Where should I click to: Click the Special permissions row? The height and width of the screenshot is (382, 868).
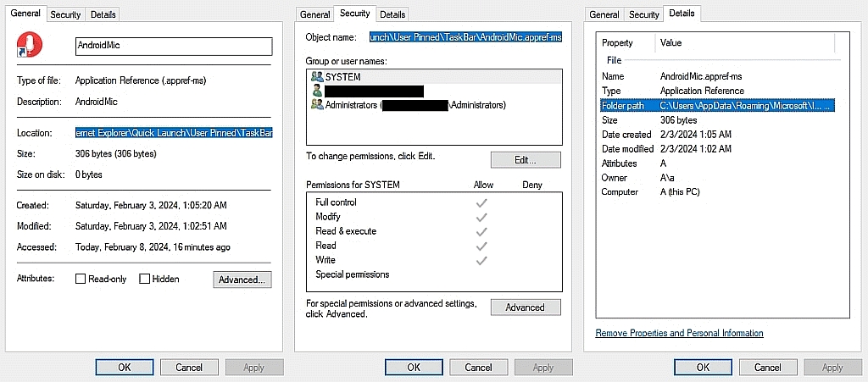pos(434,274)
